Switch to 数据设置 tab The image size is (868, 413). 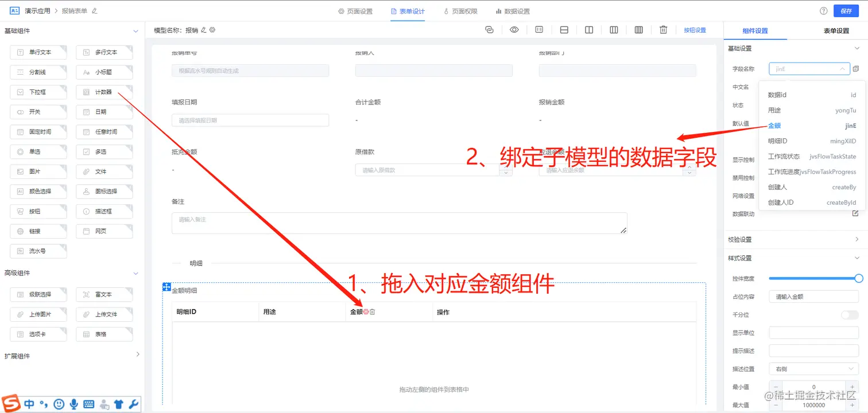point(513,11)
